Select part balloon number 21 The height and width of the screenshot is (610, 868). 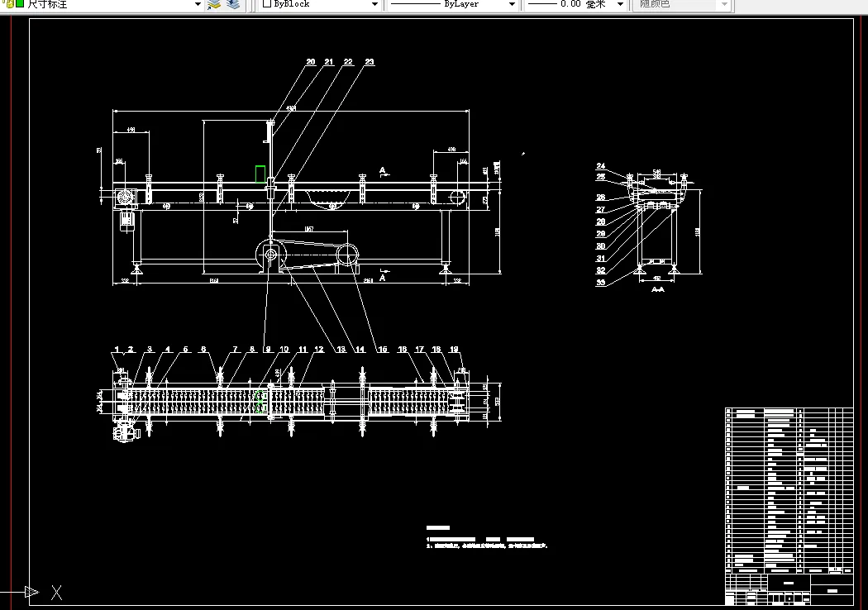coord(329,62)
